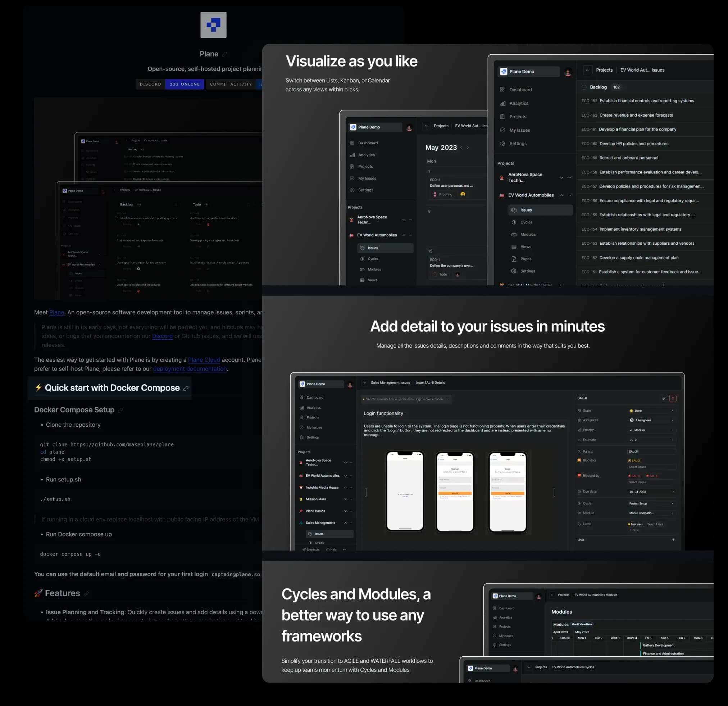This screenshot has height=706, width=728.
Task: Open the Plane Cloud link
Action: tap(204, 360)
